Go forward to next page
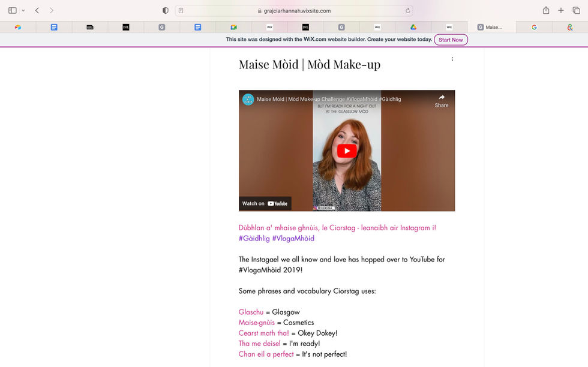 pos(52,11)
